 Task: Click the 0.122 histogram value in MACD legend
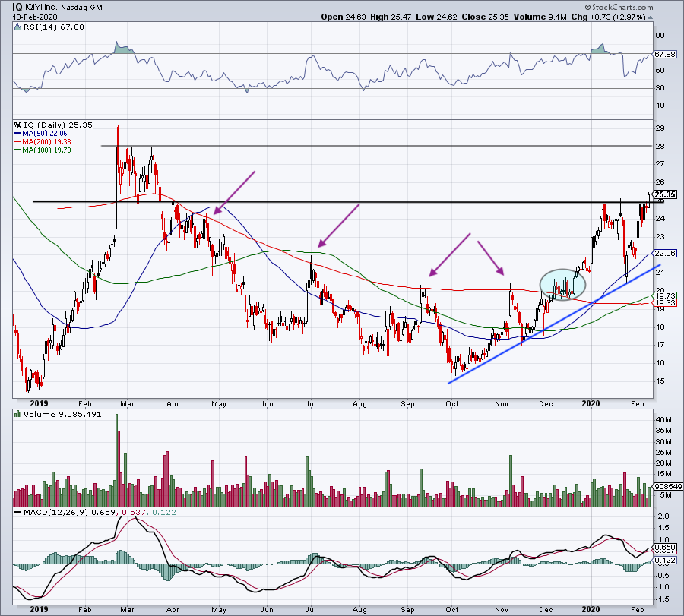pos(163,512)
